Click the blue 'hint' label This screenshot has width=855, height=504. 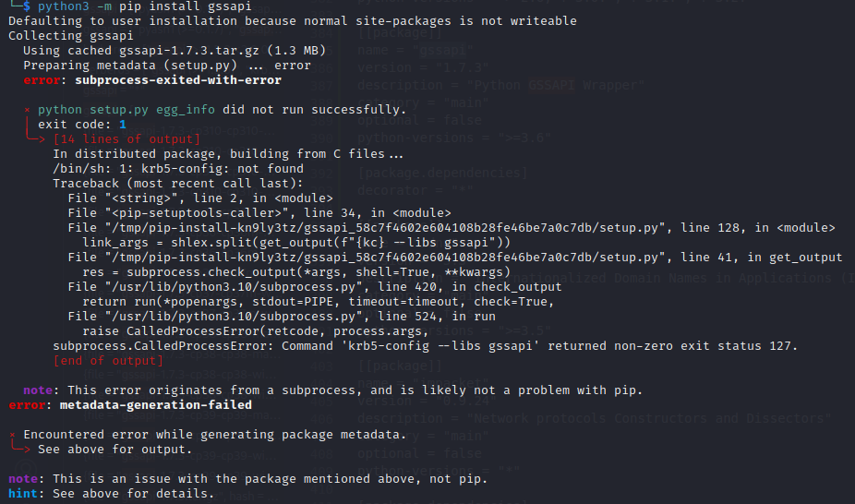tap(23, 494)
